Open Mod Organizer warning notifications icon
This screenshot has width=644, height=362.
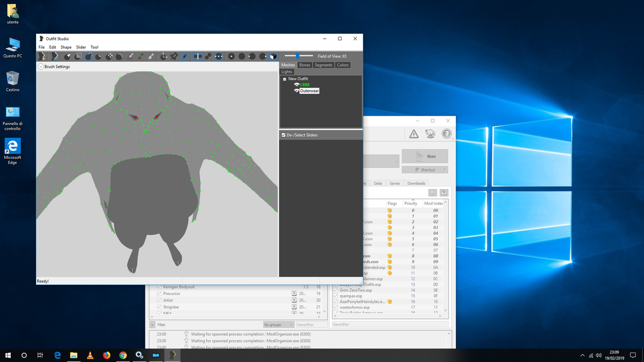point(414,134)
